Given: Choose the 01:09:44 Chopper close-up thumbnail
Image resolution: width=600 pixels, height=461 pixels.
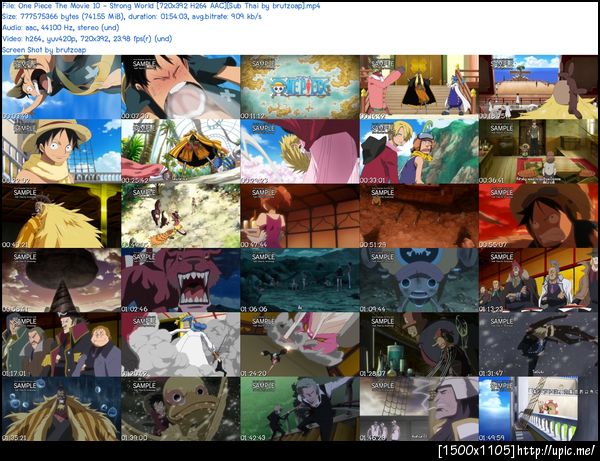Looking at the screenshot, I should point(419,280).
